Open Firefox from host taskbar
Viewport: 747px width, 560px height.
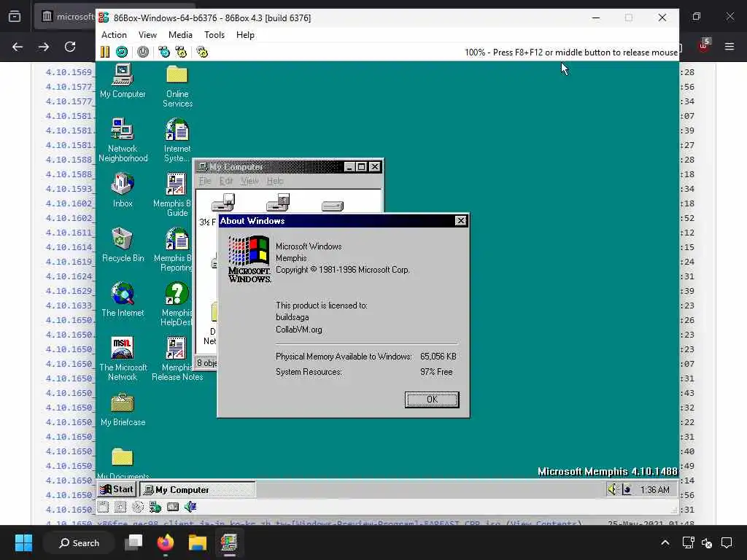coord(166,542)
